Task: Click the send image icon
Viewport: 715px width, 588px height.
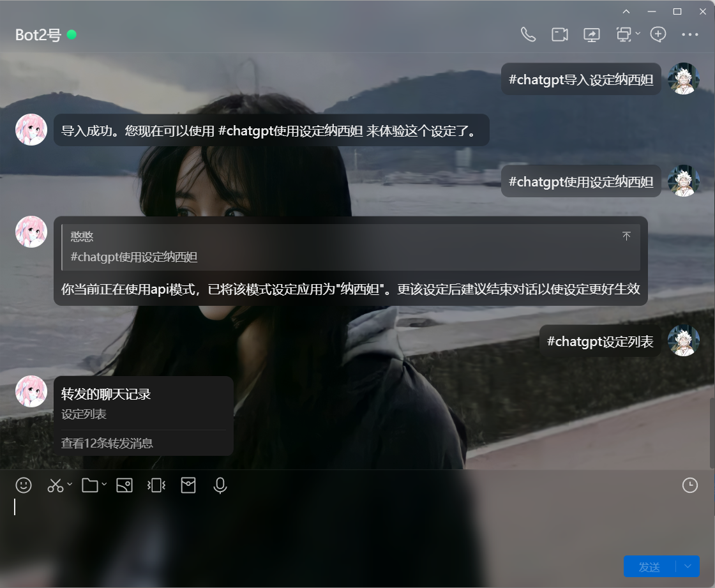Action: pyautogui.click(x=124, y=485)
